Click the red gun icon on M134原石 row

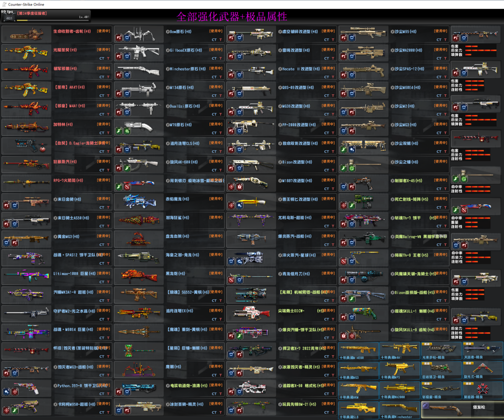[x=119, y=94]
